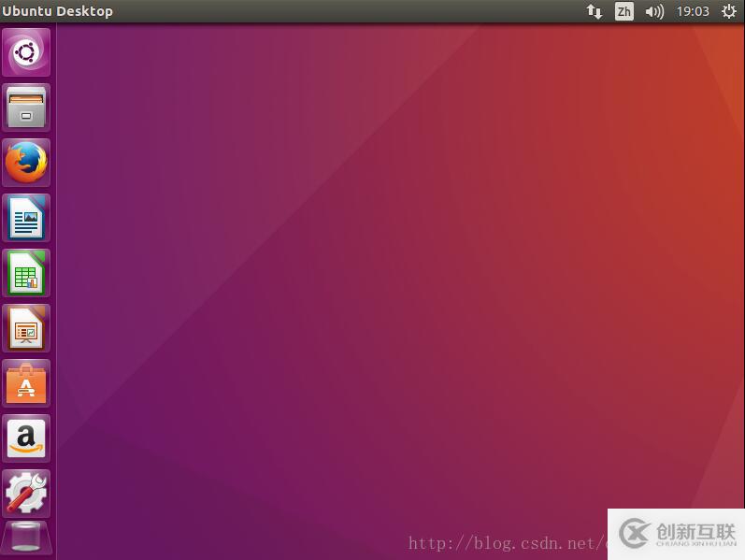Click the 19:03 clock indicator

click(x=693, y=11)
